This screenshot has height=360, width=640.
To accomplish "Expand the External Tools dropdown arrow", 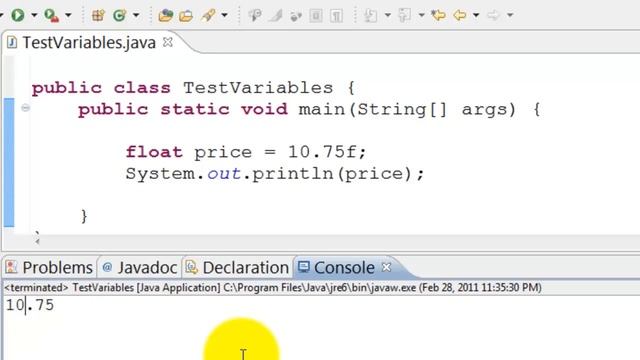I will pyautogui.click(x=68, y=15).
